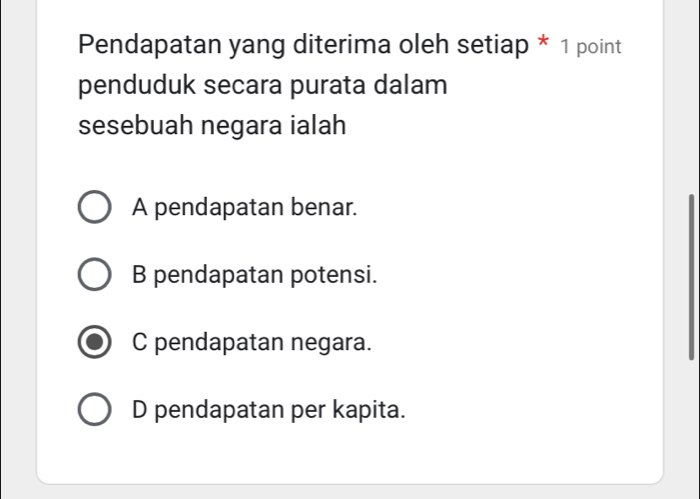Click the red required asterisk
The height and width of the screenshot is (499, 700).
[542, 45]
